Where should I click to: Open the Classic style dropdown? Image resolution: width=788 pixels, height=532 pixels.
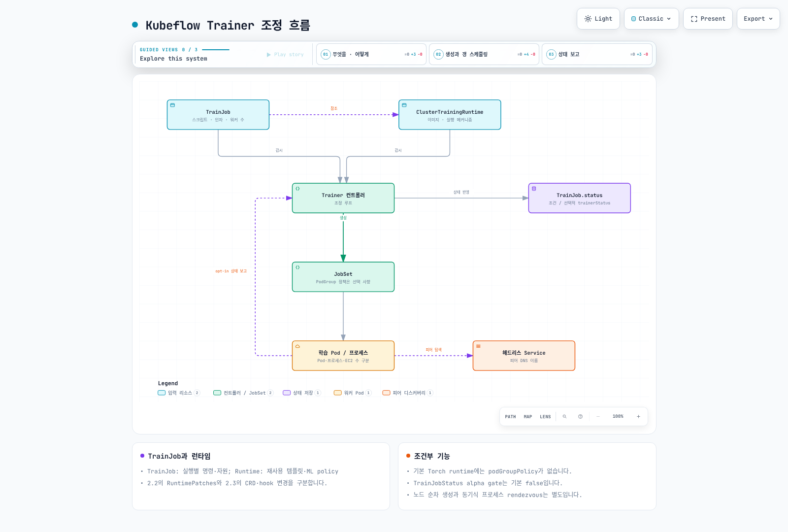tap(652, 19)
